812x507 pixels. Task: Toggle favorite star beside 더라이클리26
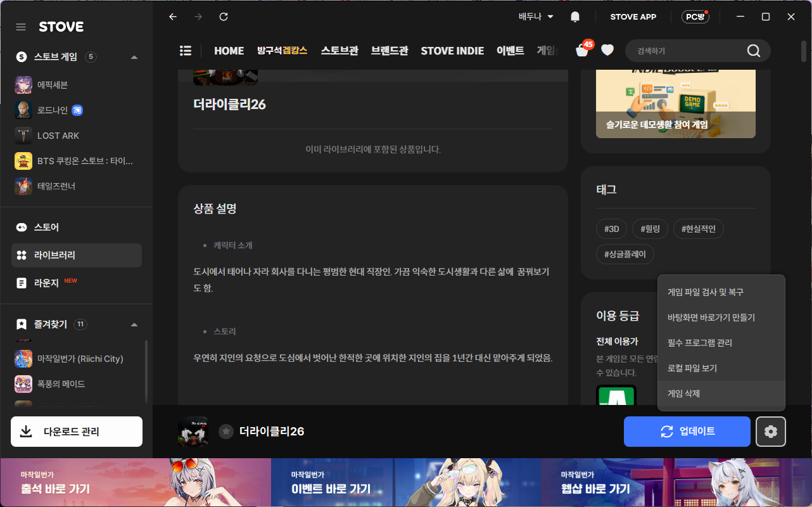(226, 432)
